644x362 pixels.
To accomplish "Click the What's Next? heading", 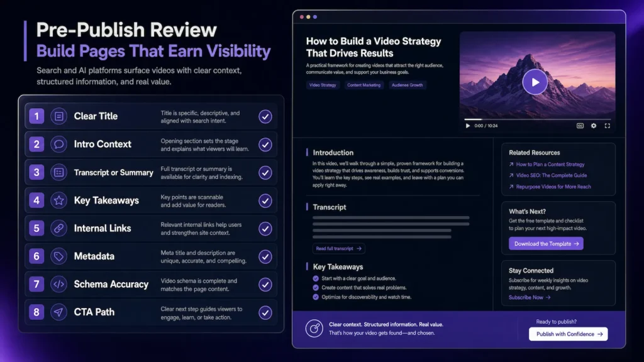I will point(528,212).
